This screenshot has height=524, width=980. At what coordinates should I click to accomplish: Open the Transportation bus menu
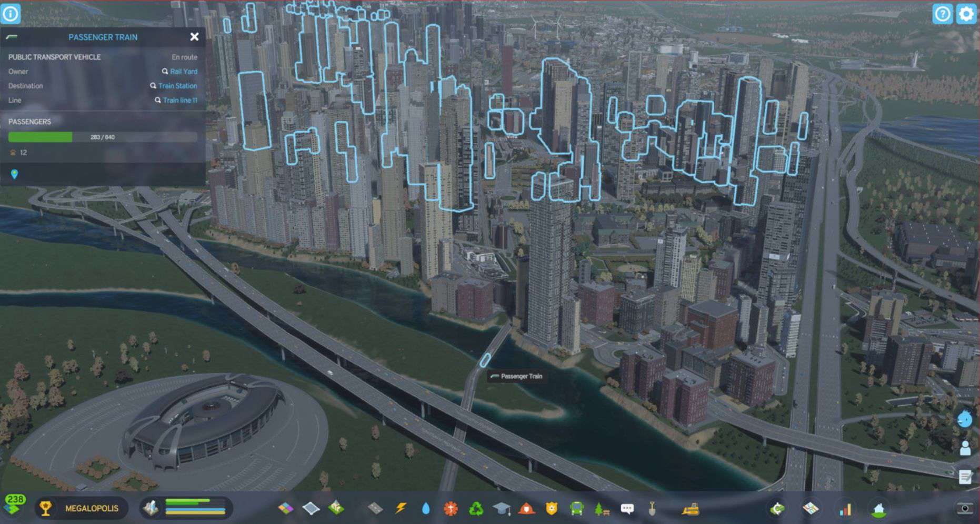click(x=577, y=508)
